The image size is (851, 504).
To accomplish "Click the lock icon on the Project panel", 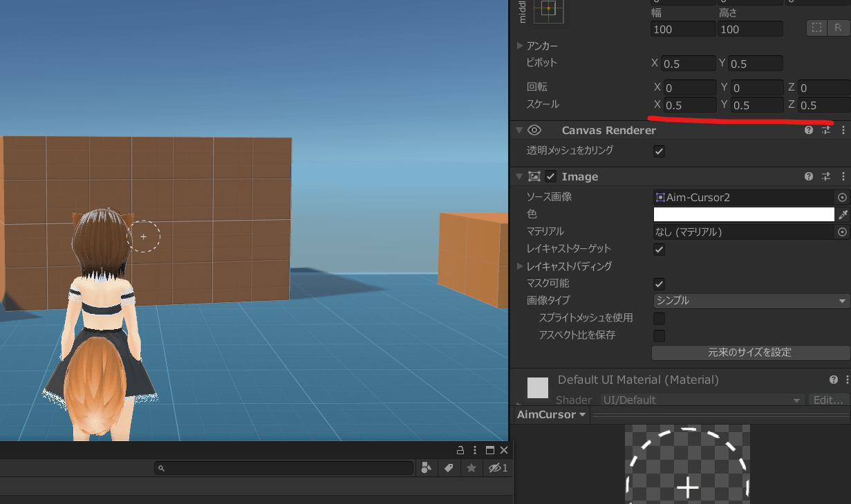I will tap(460, 450).
